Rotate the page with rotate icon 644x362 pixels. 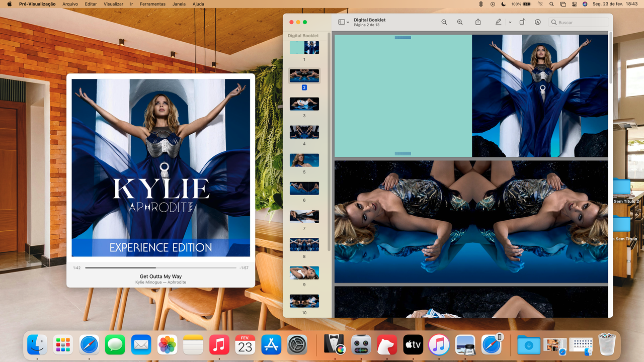522,22
